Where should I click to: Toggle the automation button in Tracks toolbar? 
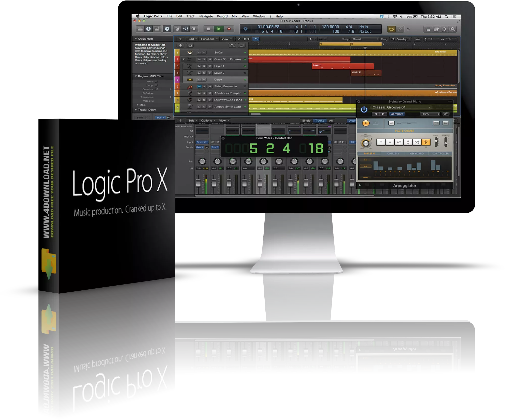239,39
